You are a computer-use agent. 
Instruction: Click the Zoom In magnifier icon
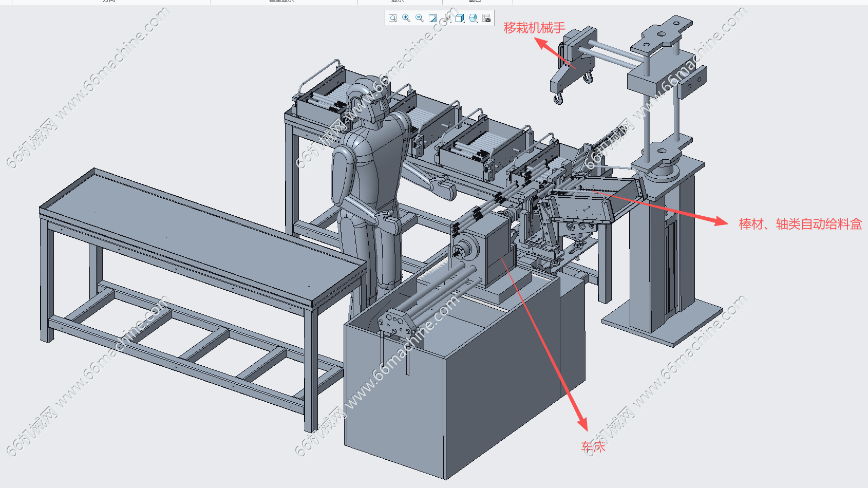click(x=406, y=18)
